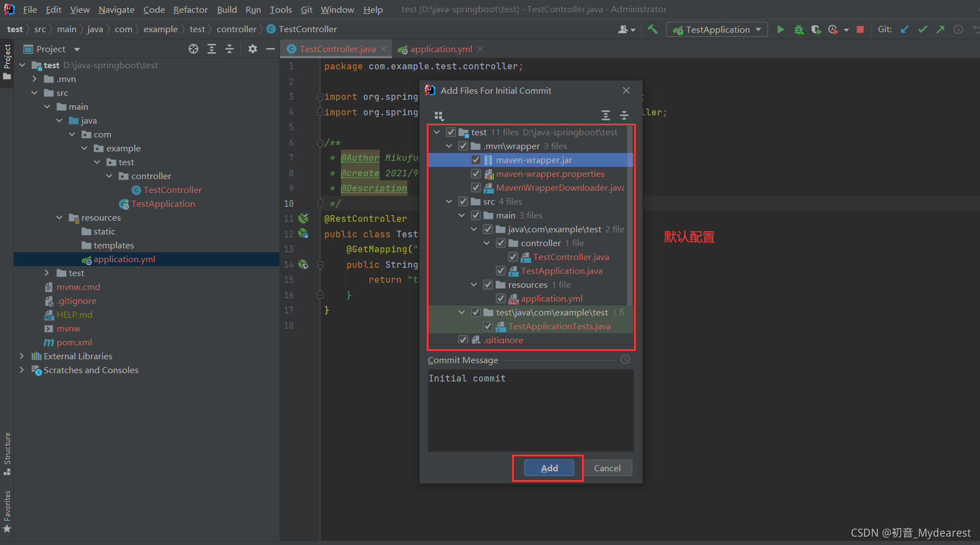980x545 pixels.
Task: Toggle the TestApplicationTests.java checkbox
Action: [x=488, y=326]
